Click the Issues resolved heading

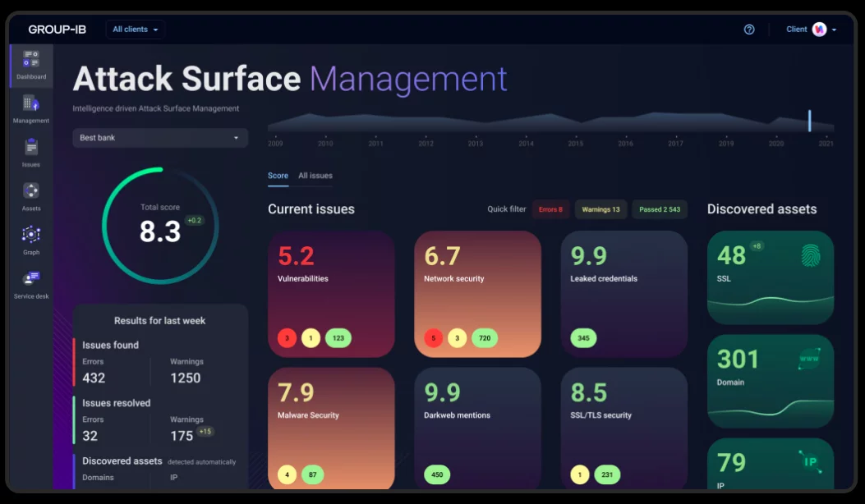point(117,402)
